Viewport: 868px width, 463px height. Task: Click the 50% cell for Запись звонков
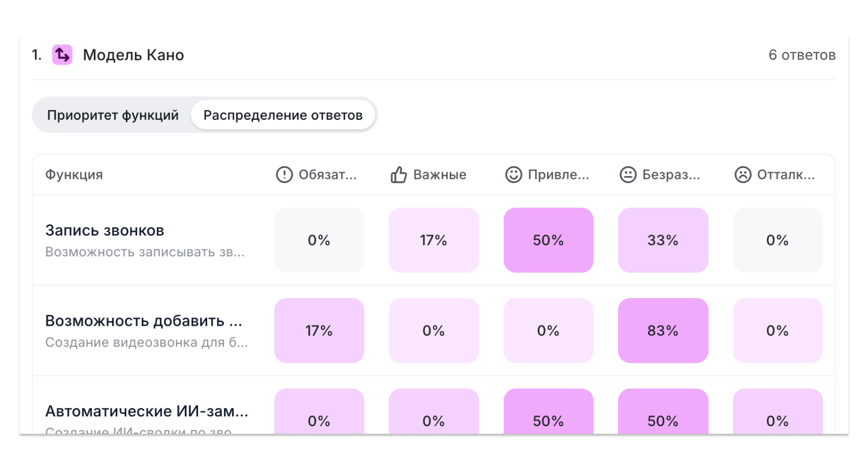[x=548, y=240]
